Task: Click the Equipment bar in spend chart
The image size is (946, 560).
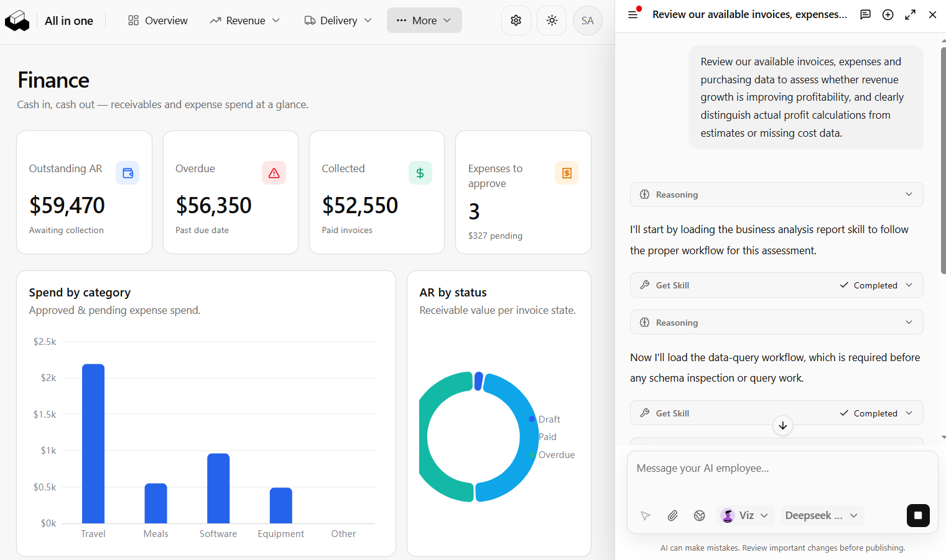Action: (281, 505)
